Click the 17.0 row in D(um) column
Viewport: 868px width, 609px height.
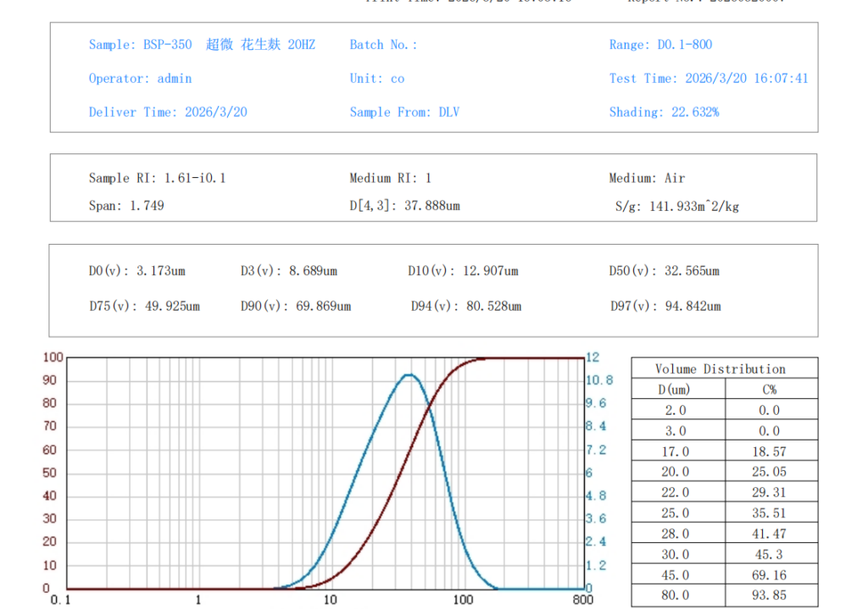[x=676, y=451]
